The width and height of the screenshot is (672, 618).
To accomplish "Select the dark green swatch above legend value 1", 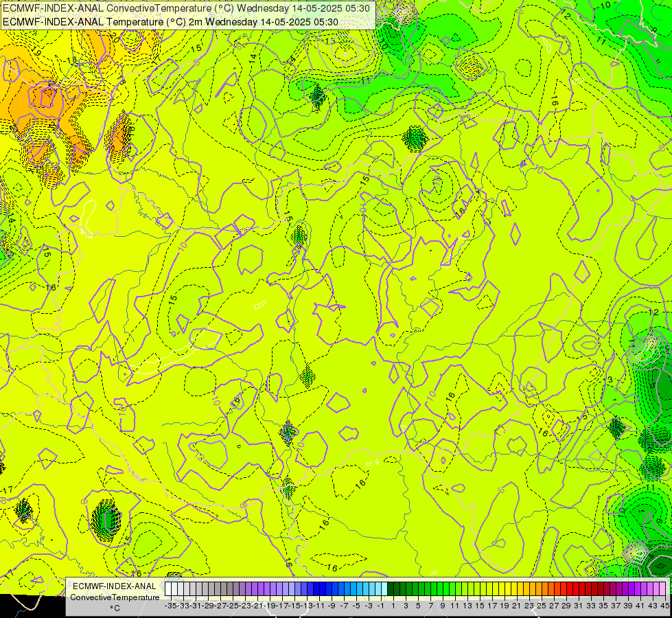I will coord(391,588).
